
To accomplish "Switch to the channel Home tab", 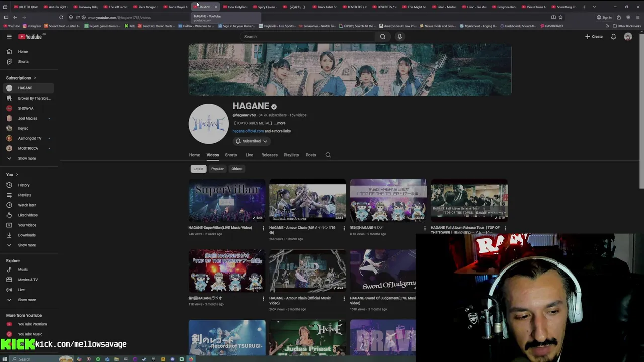I will [194, 155].
